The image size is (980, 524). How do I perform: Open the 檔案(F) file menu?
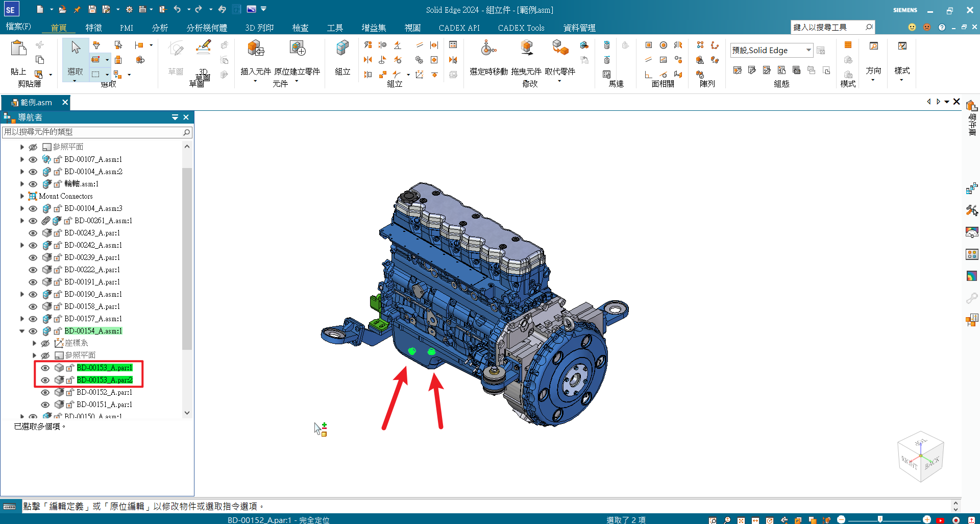pyautogui.click(x=18, y=27)
